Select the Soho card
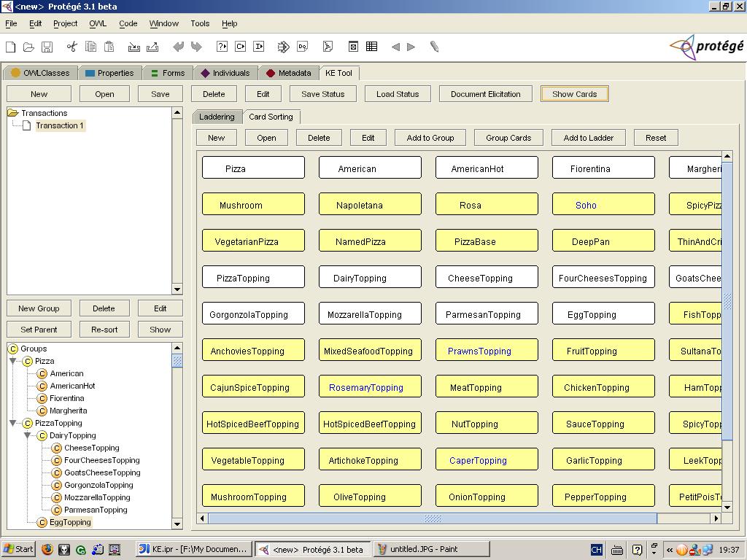The width and height of the screenshot is (747, 560). pos(603,205)
